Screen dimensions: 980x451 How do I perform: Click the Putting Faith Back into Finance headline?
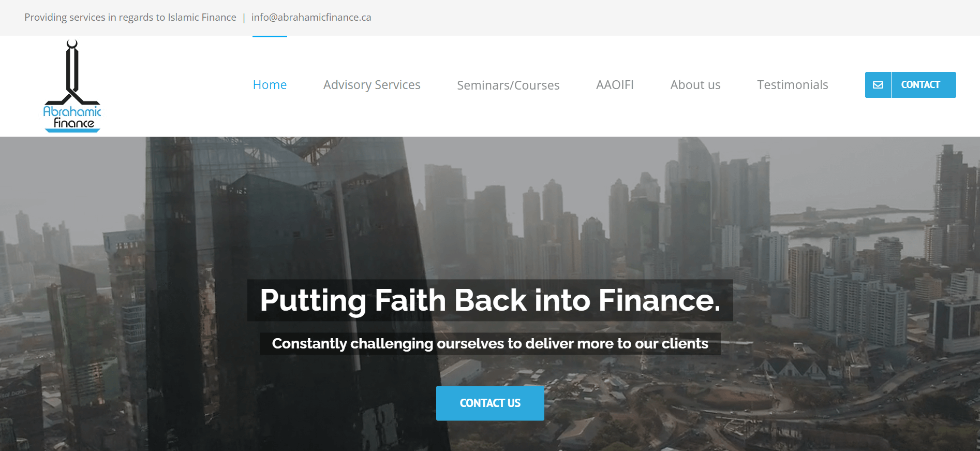coord(490,300)
